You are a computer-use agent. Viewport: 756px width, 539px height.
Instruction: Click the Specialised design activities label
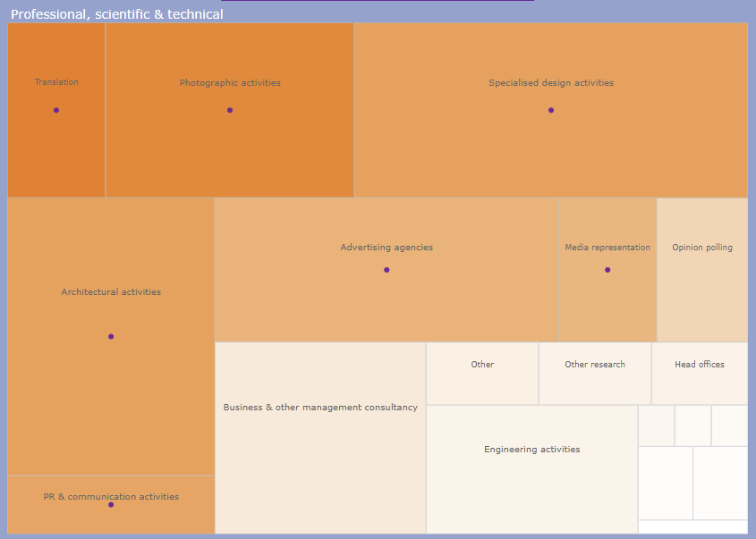[551, 83]
